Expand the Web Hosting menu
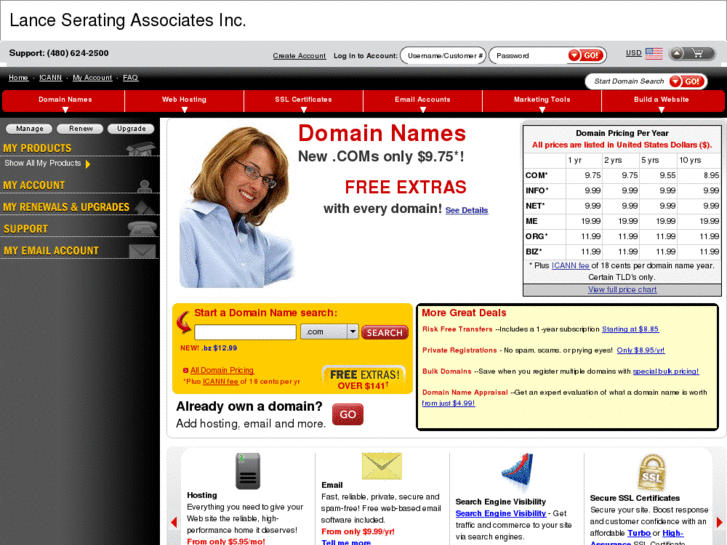Image resolution: width=727 pixels, height=545 pixels. pyautogui.click(x=184, y=102)
